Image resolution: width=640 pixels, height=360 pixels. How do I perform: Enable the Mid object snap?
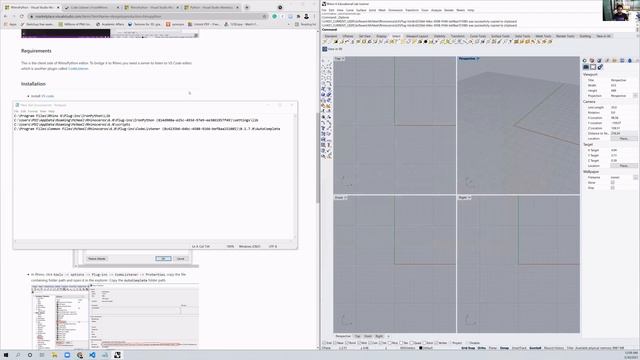[x=360, y=343]
